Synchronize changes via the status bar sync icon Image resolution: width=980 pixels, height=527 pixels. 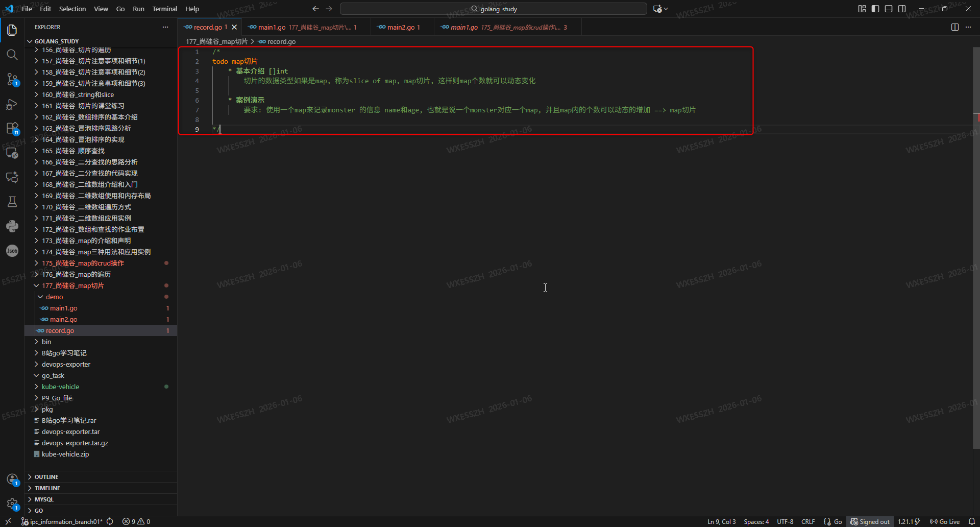point(110,521)
